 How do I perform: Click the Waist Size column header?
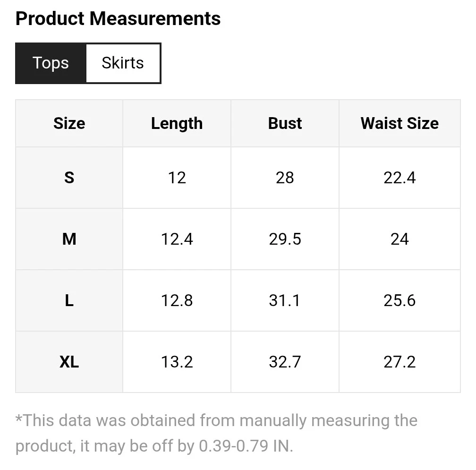(399, 123)
